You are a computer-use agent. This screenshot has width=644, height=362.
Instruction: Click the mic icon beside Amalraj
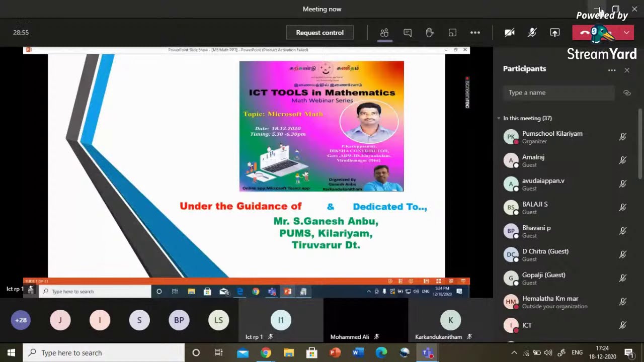[622, 160]
